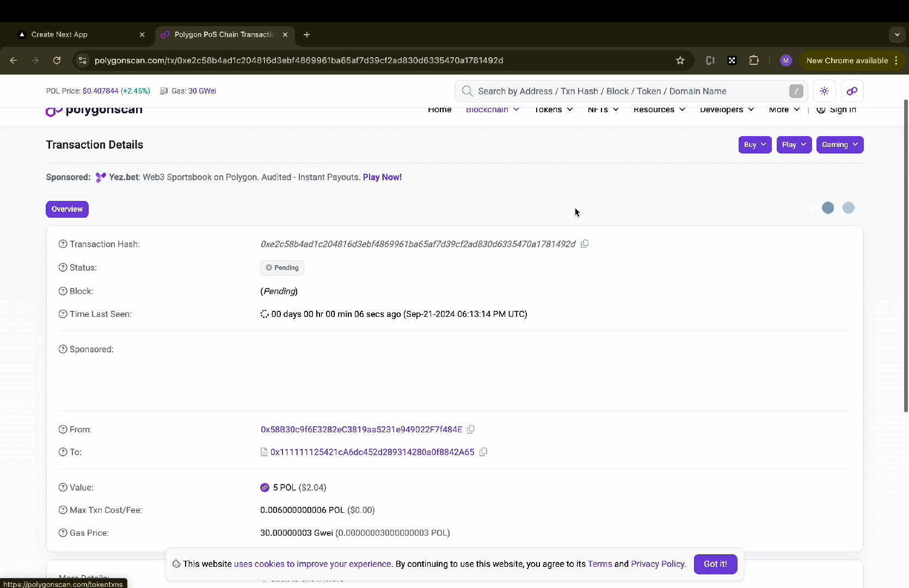Click the browser address bar URL

(299, 60)
